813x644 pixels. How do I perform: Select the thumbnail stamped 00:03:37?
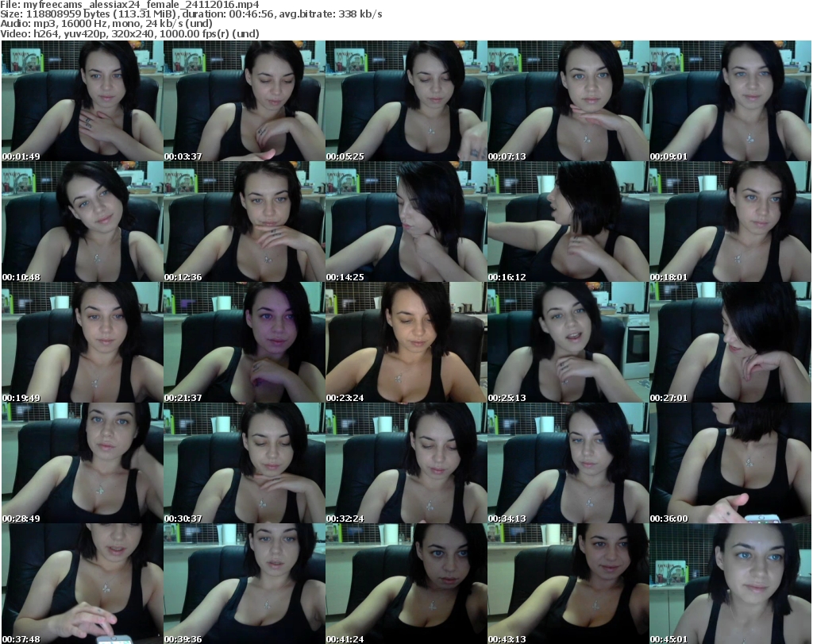[x=245, y=101]
